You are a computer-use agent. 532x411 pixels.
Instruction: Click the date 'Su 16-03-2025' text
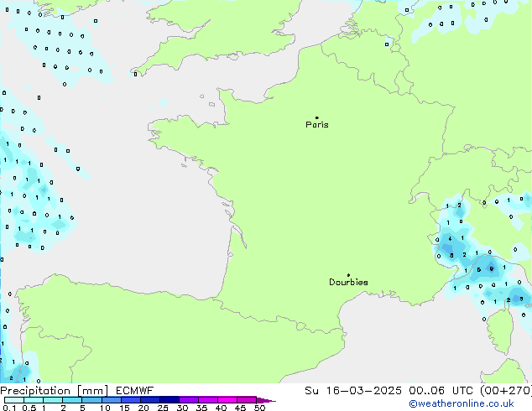pos(353,391)
